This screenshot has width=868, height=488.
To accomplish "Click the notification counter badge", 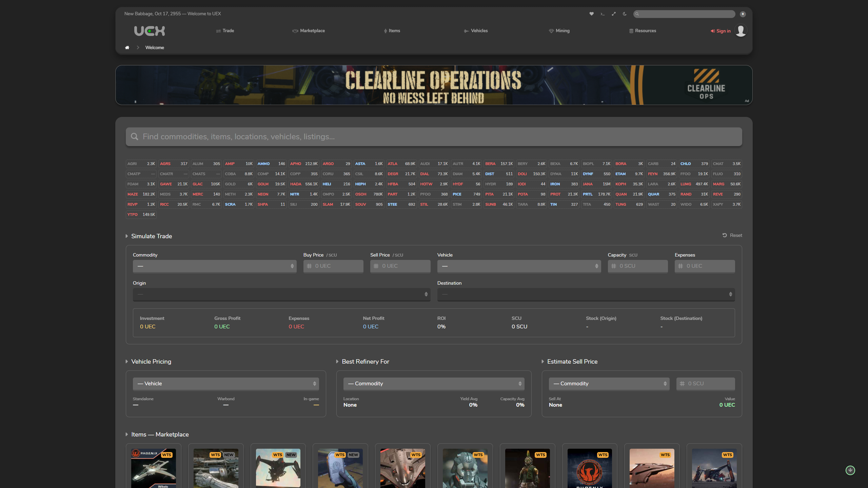I will tap(743, 14).
